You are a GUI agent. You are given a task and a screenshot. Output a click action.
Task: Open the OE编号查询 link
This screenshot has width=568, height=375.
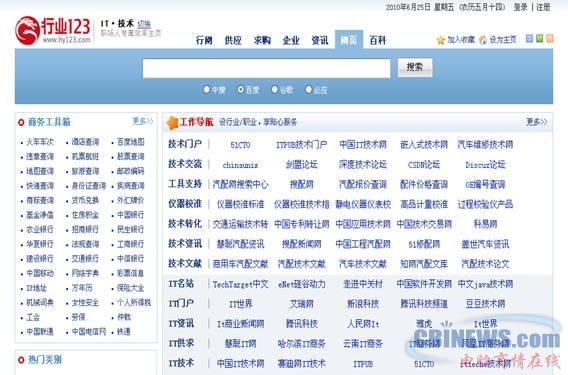pos(485,185)
